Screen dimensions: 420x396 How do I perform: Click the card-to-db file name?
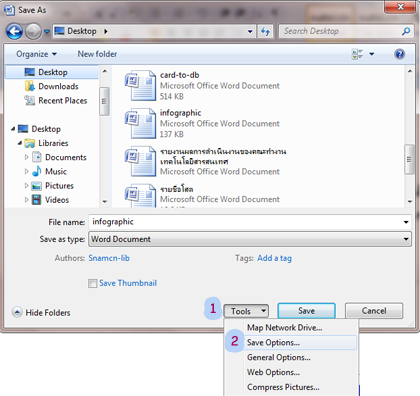pos(179,75)
